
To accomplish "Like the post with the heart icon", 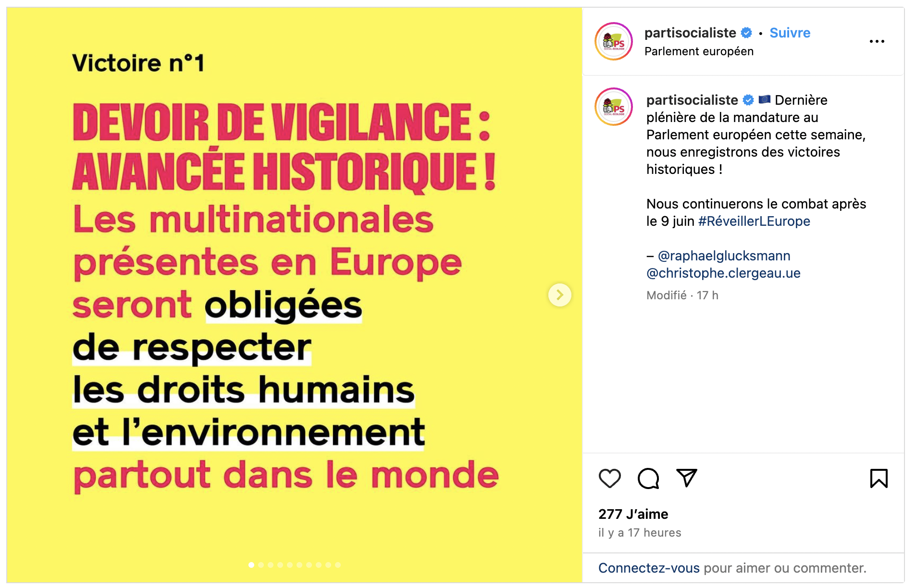I will (609, 478).
